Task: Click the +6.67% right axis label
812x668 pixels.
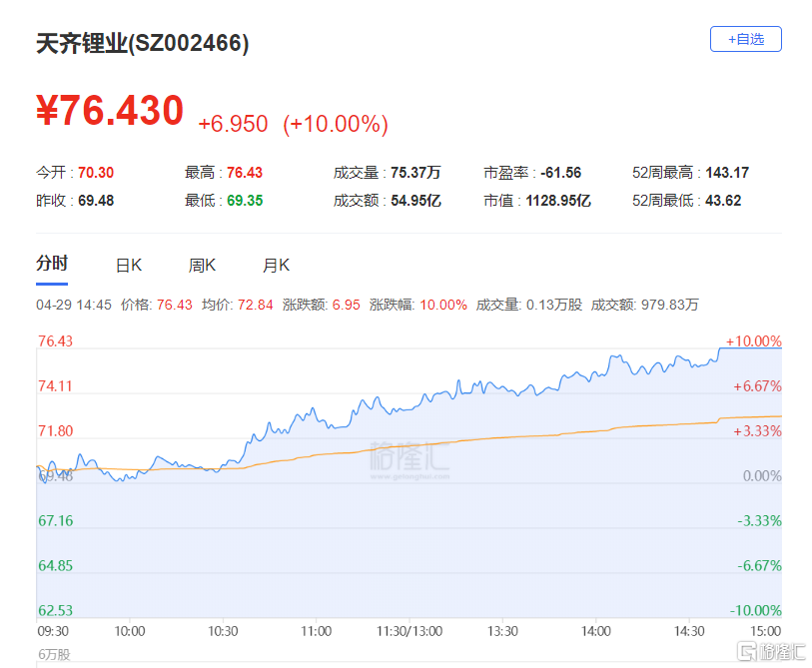Action: pyautogui.click(x=757, y=386)
